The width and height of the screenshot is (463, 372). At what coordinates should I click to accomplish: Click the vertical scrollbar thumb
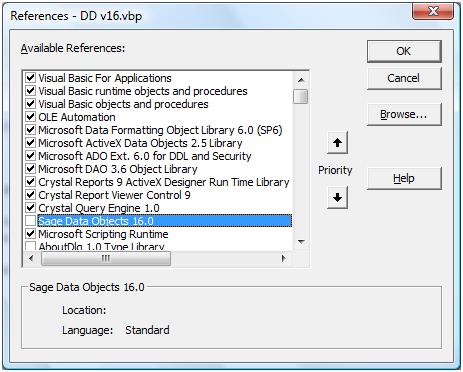pyautogui.click(x=301, y=96)
